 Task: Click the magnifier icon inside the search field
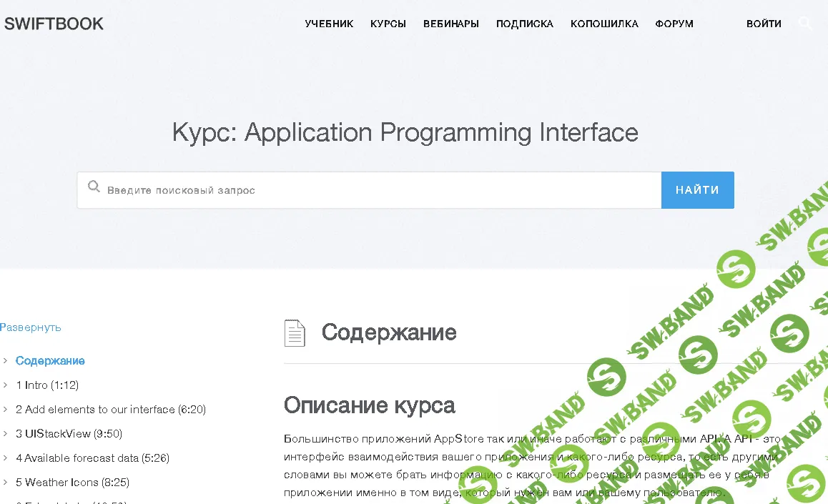(94, 187)
